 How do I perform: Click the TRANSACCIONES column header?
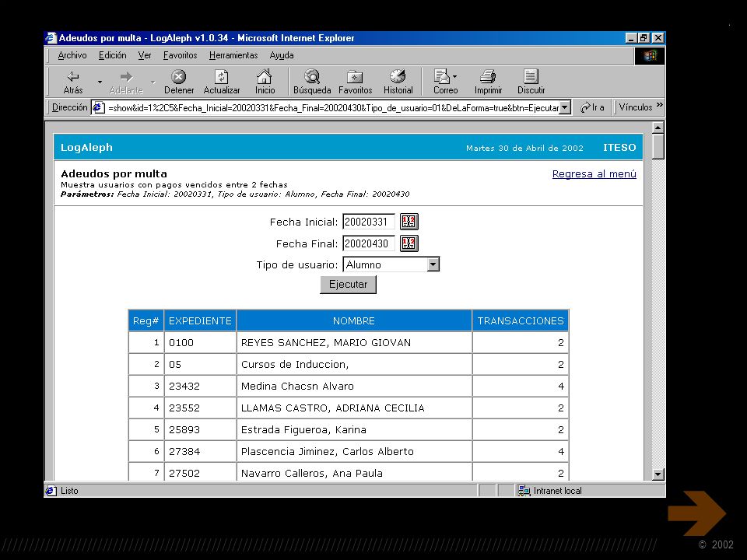(x=521, y=321)
